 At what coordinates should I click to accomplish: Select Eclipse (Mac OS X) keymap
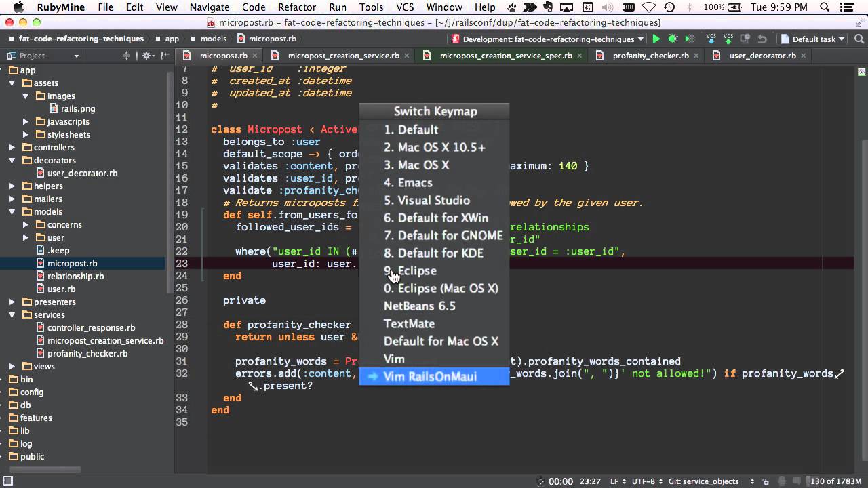click(434, 288)
